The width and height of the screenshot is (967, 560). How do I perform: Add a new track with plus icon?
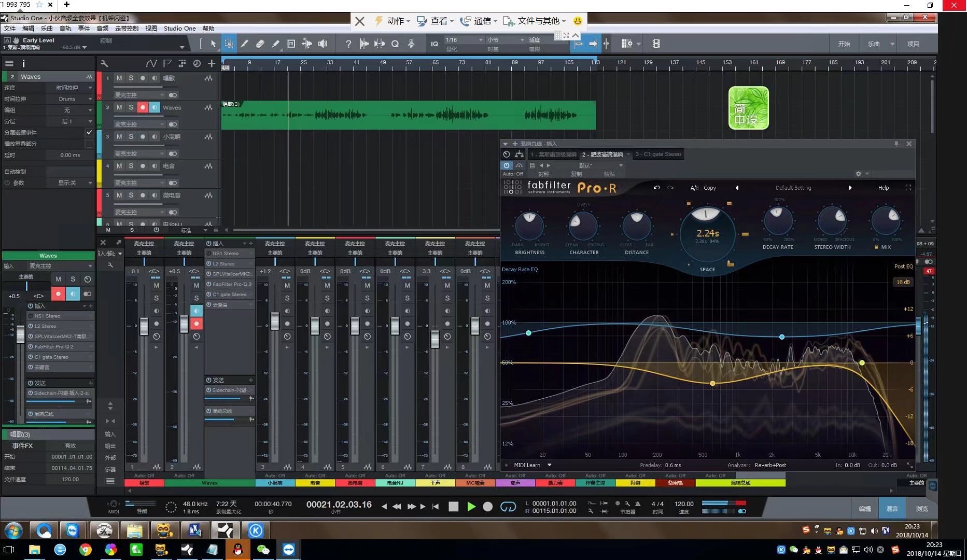[x=212, y=64]
